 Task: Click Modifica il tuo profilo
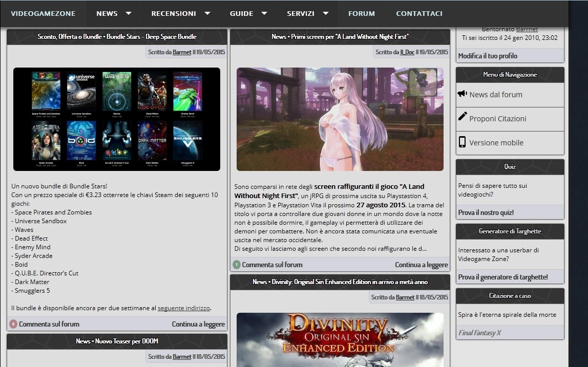click(488, 56)
